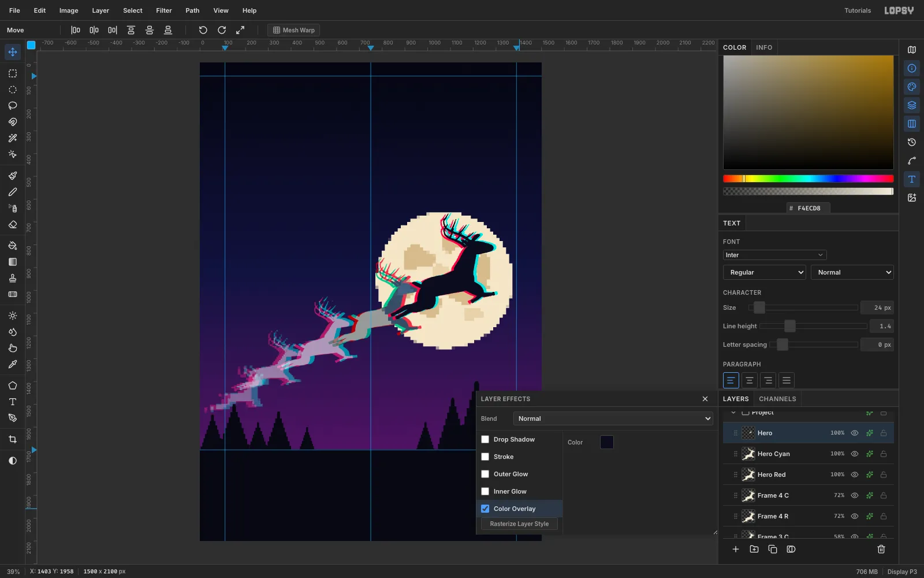Select center paragraph alignment
924x578 pixels.
tap(750, 380)
